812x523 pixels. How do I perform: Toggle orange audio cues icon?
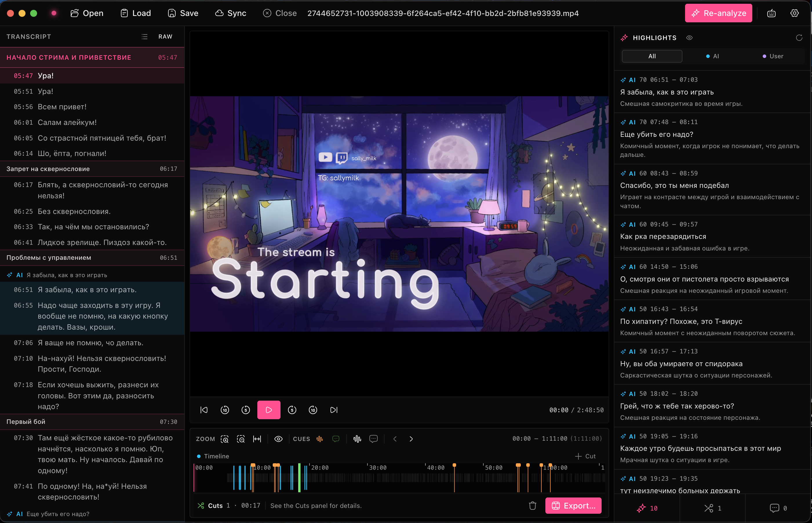(320, 439)
